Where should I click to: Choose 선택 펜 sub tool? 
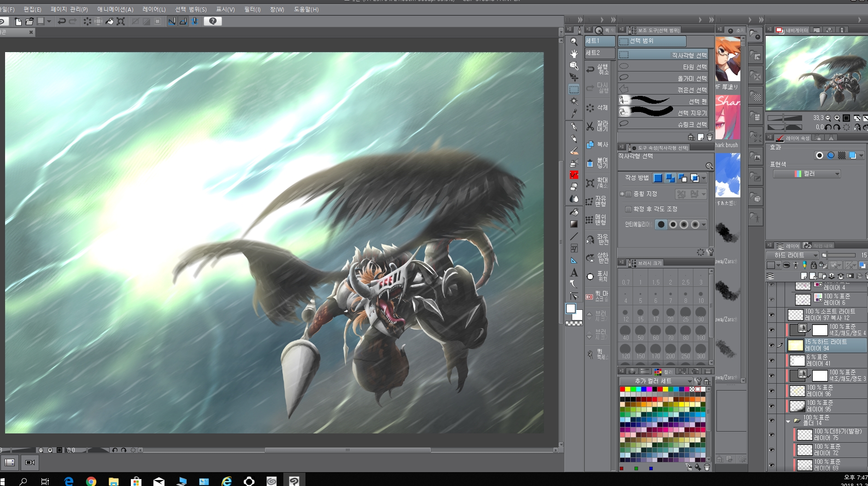tap(663, 101)
